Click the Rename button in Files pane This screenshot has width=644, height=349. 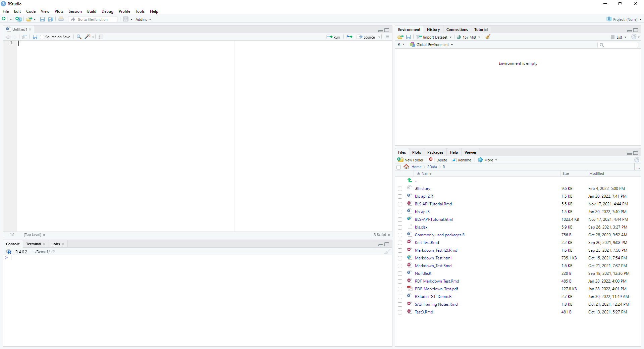coord(461,160)
